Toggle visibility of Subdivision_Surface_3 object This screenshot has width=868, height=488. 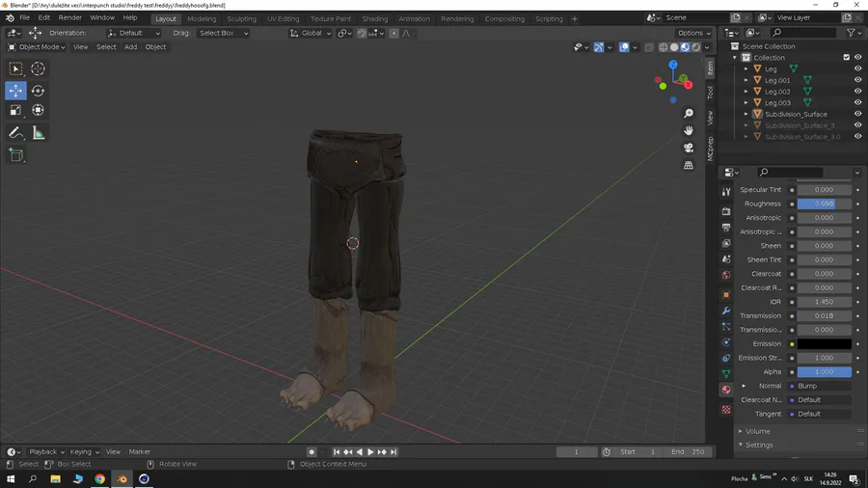point(858,125)
